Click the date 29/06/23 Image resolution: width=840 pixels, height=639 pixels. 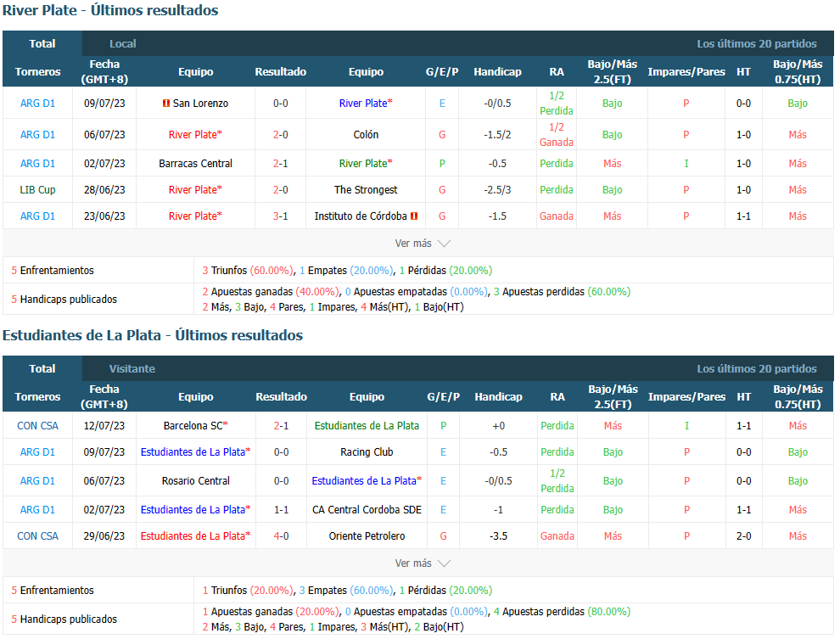tap(104, 536)
